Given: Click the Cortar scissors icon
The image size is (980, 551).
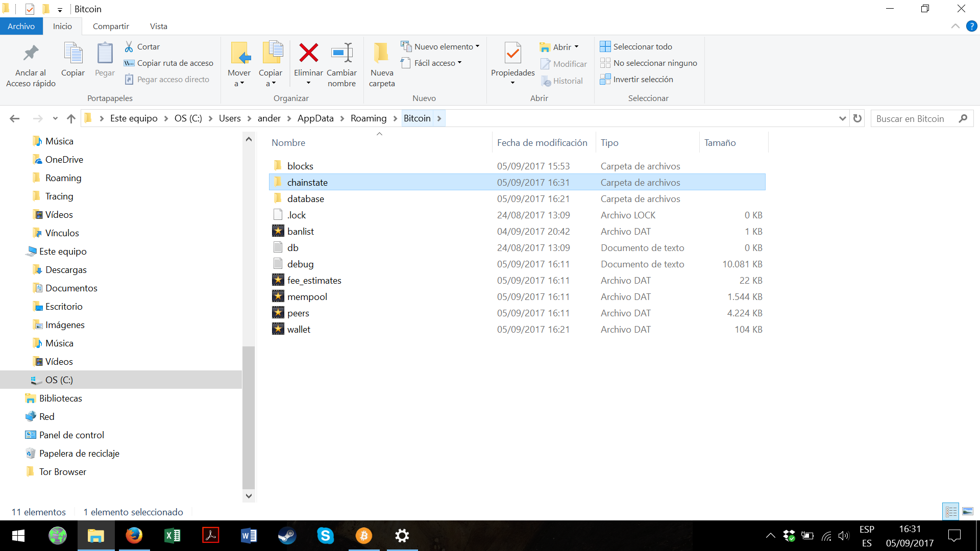Looking at the screenshot, I should pos(129,46).
